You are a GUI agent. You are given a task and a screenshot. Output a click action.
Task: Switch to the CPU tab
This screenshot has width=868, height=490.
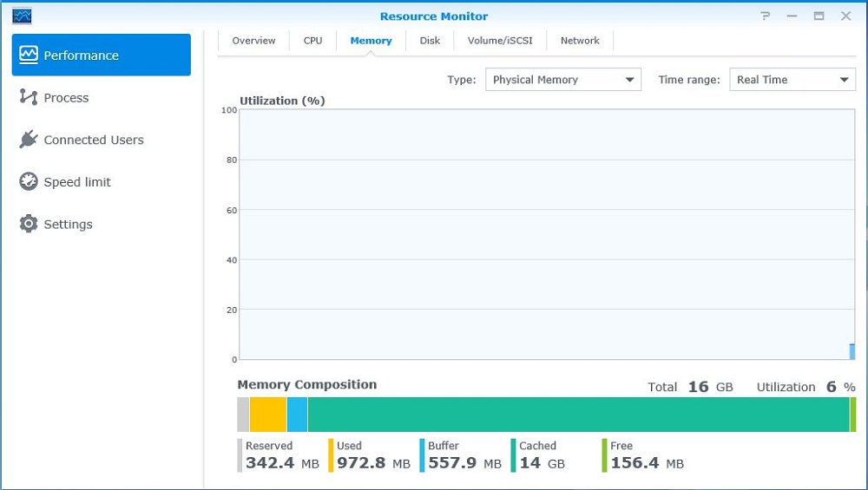point(312,41)
